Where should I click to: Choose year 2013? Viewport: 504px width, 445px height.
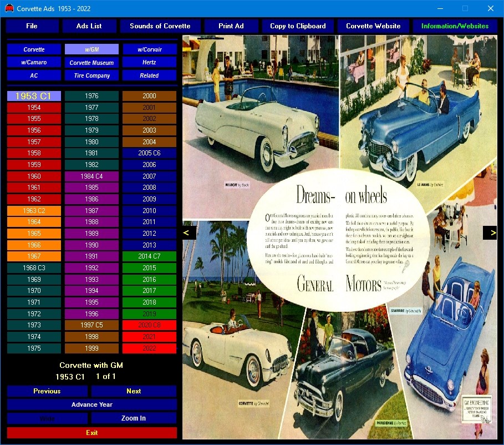pos(150,245)
